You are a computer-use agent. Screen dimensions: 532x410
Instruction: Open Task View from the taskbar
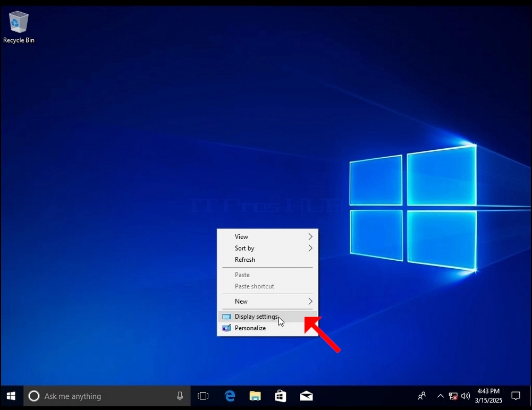click(x=203, y=396)
